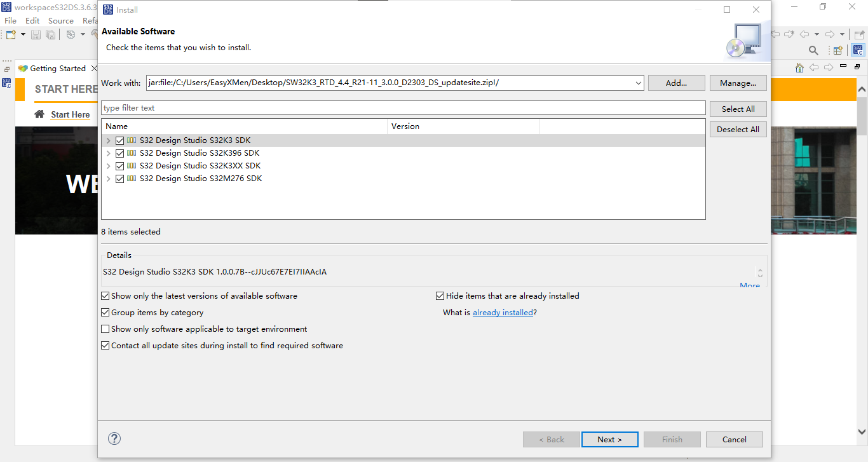Open the File menu

pos(11,21)
